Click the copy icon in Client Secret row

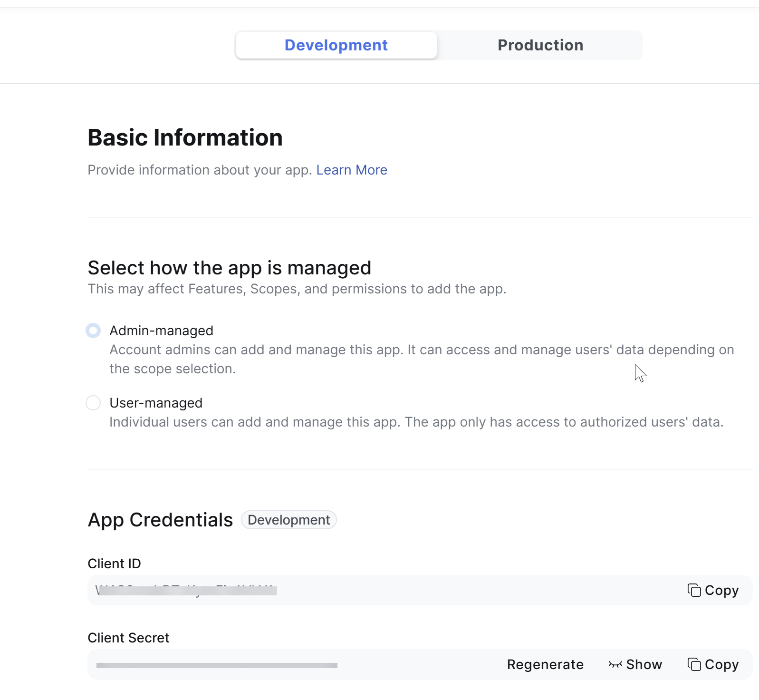694,664
